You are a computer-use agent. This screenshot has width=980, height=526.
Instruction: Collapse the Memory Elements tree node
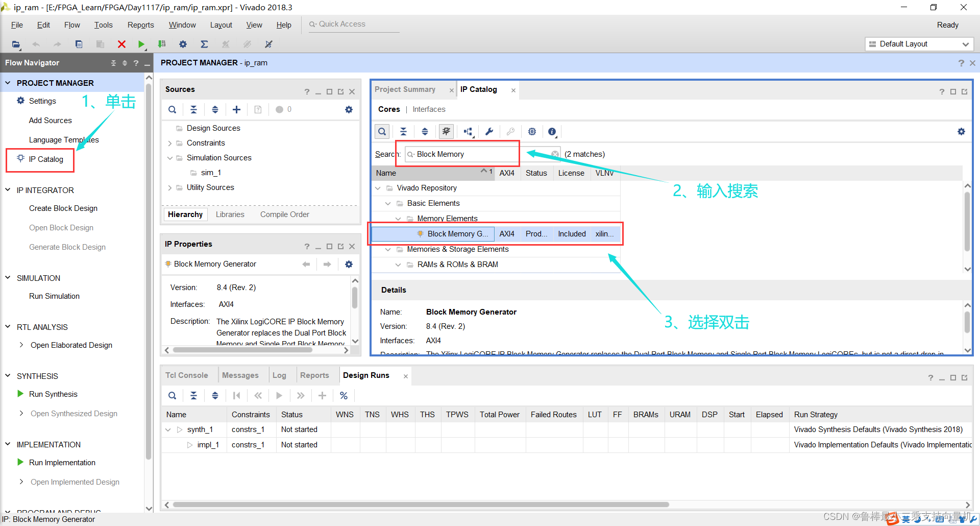(398, 219)
